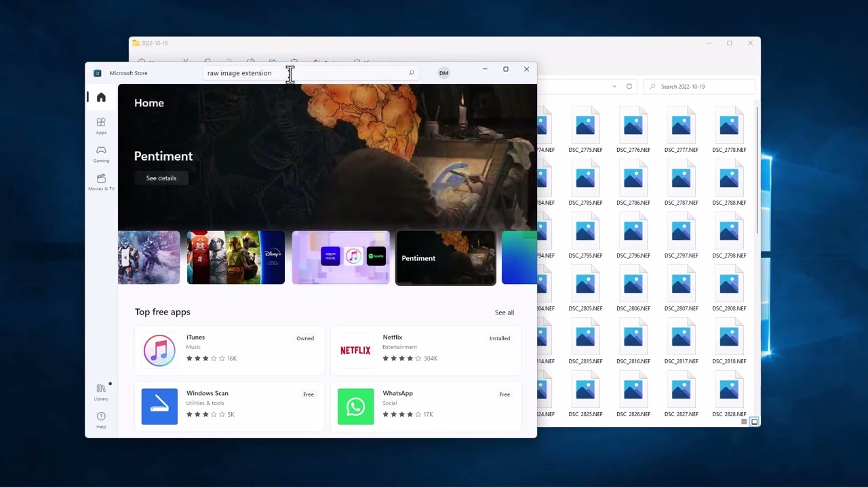The width and height of the screenshot is (868, 488).
Task: Refresh the 2022-10-19 folder in File Explorer
Action: point(629,86)
